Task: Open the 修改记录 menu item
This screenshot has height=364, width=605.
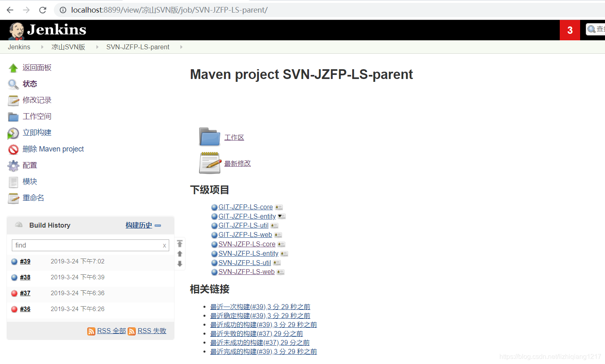Action: 37,100
